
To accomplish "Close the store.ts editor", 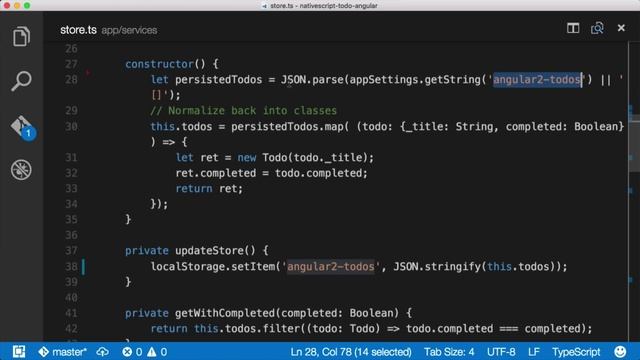I will point(621,28).
